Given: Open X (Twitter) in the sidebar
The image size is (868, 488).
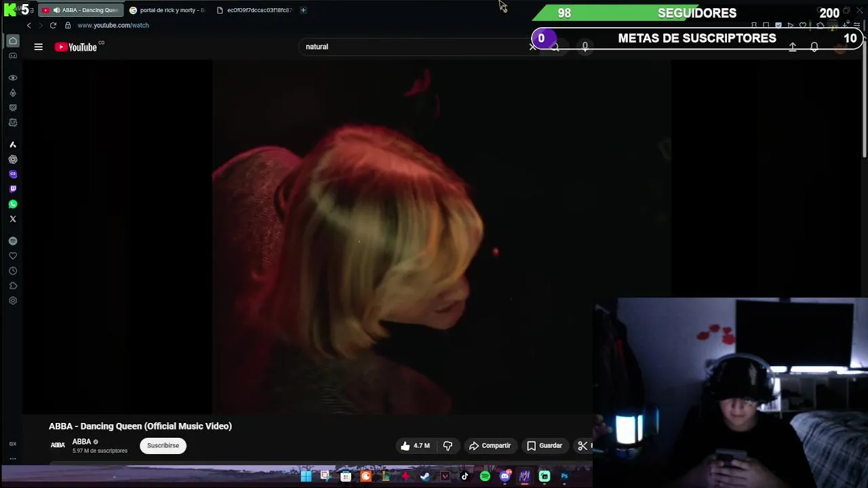Looking at the screenshot, I should pos(13,219).
